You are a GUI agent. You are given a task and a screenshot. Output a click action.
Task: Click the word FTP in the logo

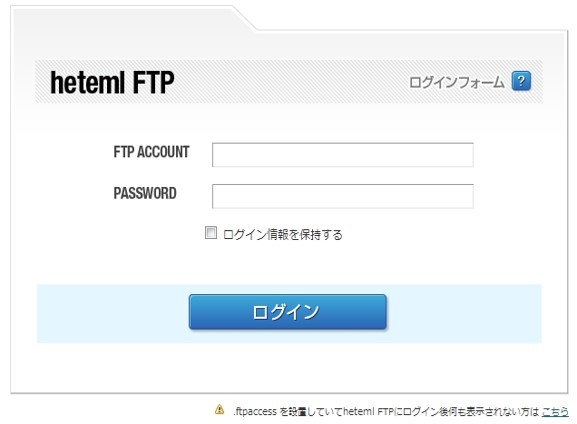pos(153,82)
